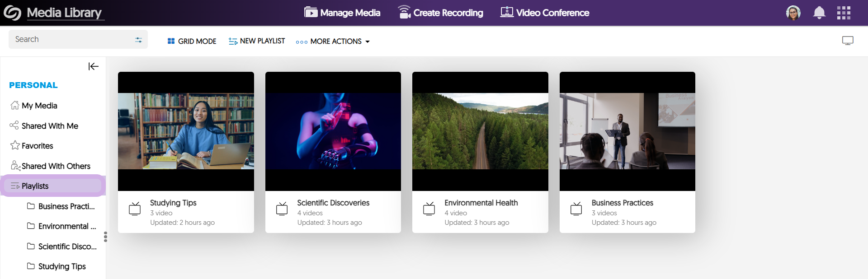
Task: Open the Shared With Me section
Action: click(50, 126)
